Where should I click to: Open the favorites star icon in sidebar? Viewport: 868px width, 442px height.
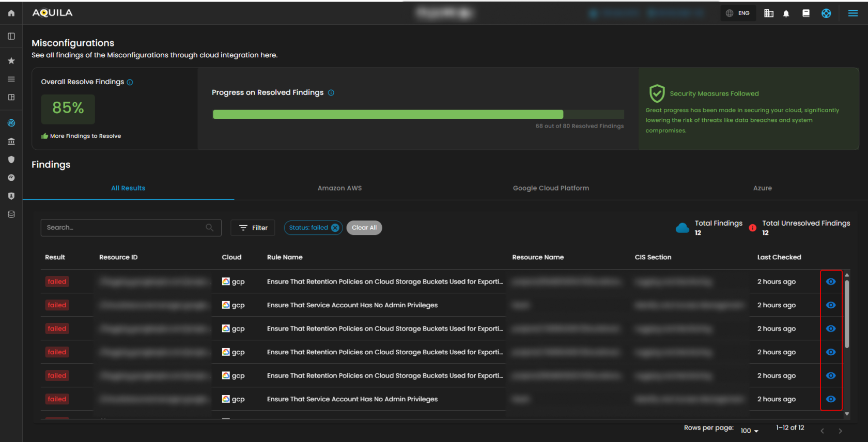click(11, 61)
